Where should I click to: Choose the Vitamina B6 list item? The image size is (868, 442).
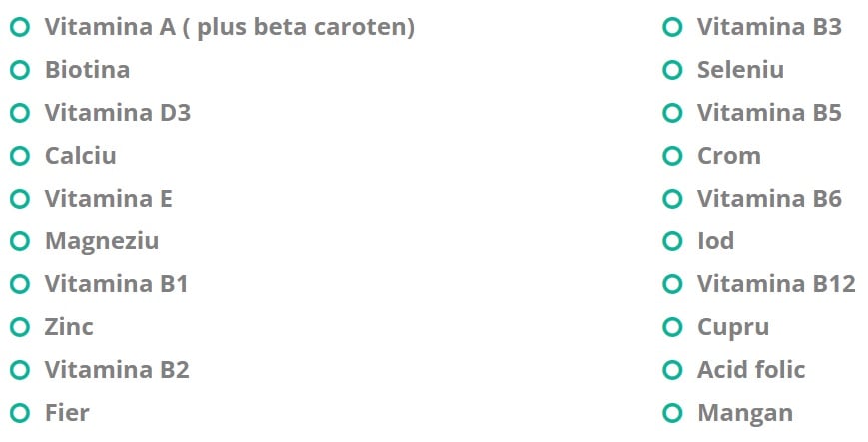point(769,198)
